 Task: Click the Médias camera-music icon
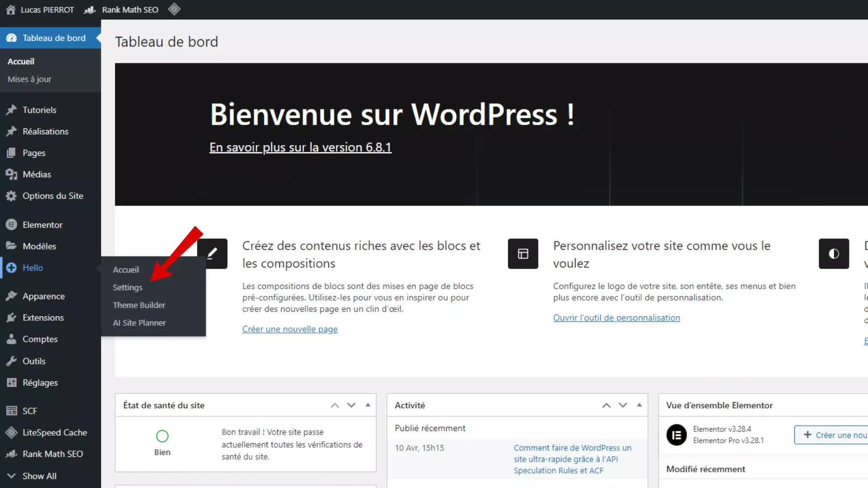(11, 174)
